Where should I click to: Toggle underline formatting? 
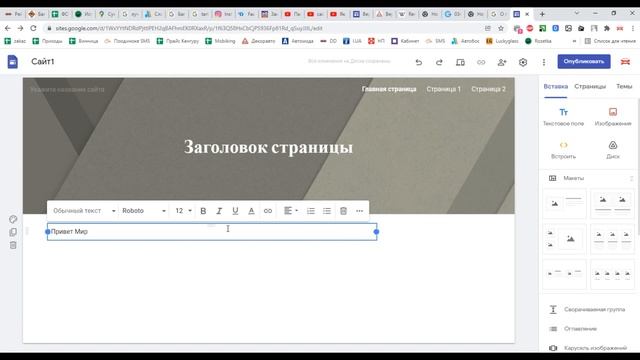(x=235, y=211)
